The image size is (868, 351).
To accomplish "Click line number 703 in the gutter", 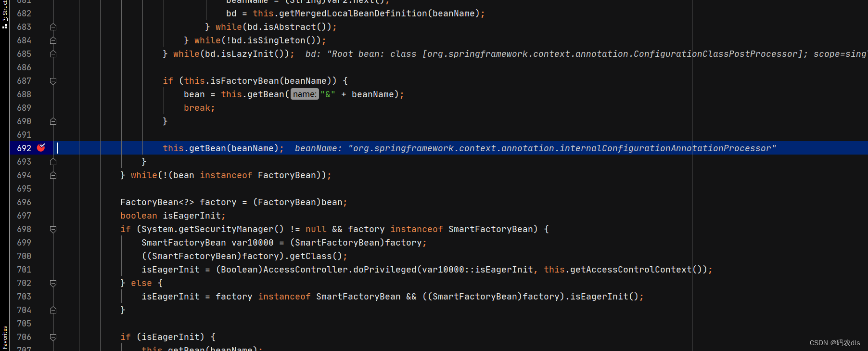I will pyautogui.click(x=24, y=297).
